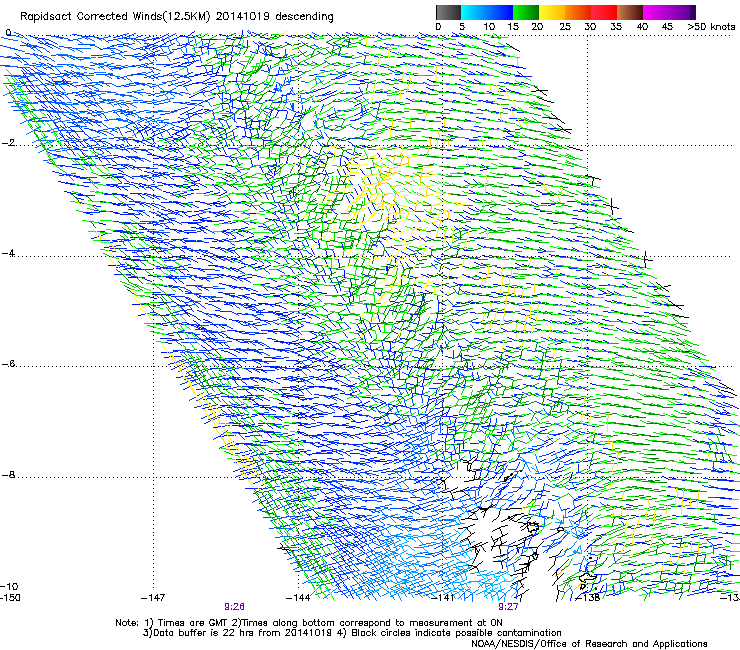This screenshot has height=650, width=740.
Task: Click the legend label '30'
Action: tap(590, 27)
